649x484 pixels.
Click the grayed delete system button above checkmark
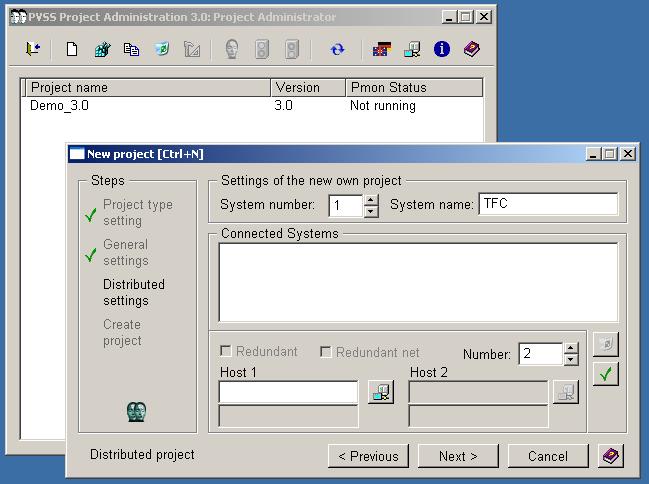pyautogui.click(x=606, y=344)
